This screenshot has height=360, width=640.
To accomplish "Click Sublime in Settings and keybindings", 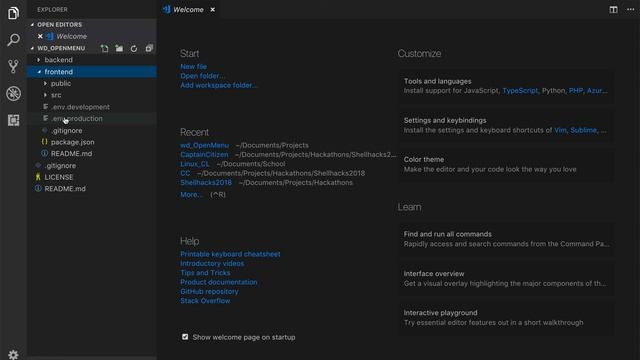I will [x=584, y=130].
